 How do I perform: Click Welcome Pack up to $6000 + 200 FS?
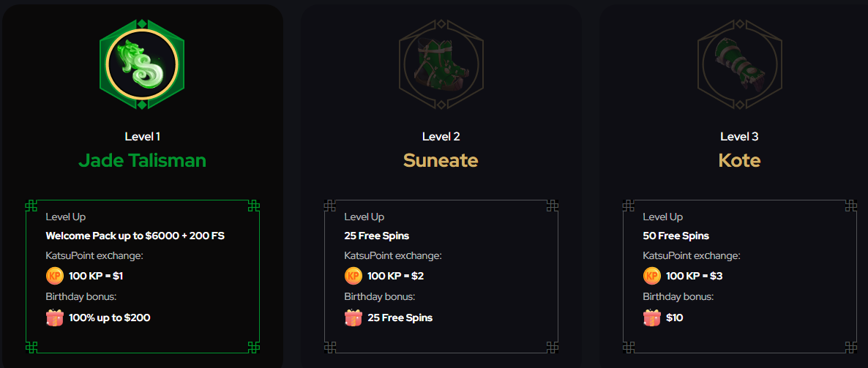pos(135,236)
